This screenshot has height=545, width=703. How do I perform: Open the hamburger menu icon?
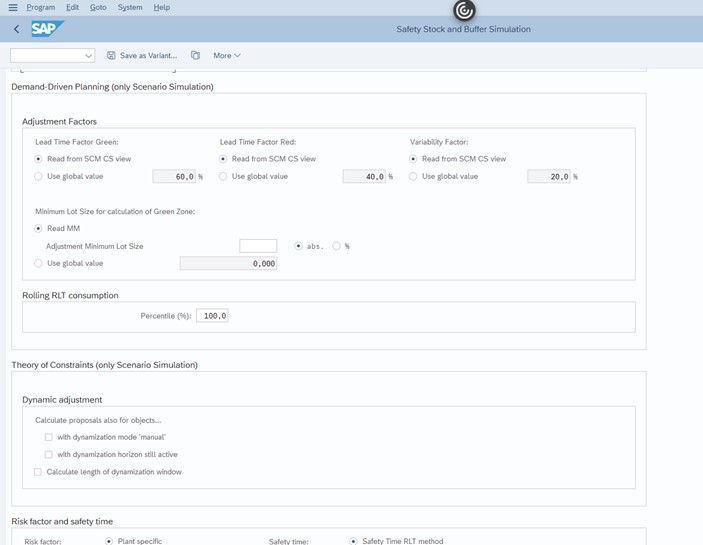tap(13, 7)
